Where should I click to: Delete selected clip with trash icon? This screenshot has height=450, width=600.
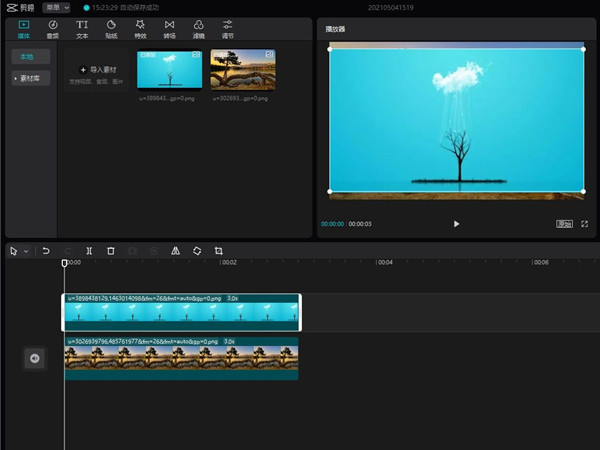(x=111, y=251)
